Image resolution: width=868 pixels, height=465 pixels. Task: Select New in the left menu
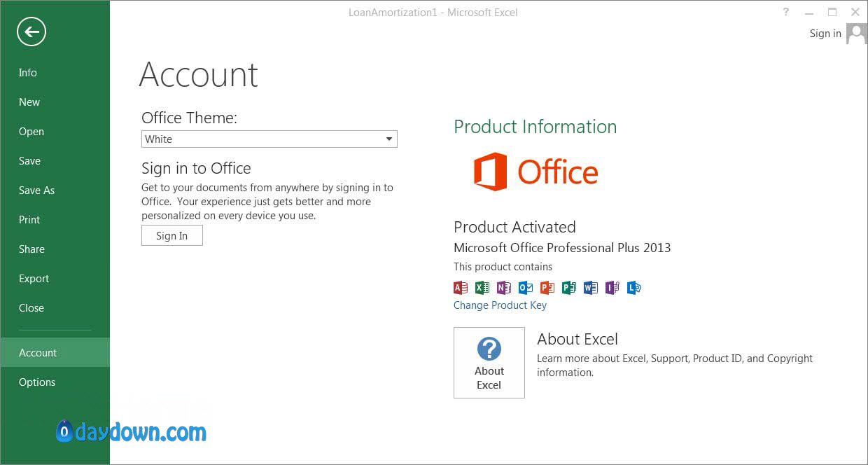(55, 102)
